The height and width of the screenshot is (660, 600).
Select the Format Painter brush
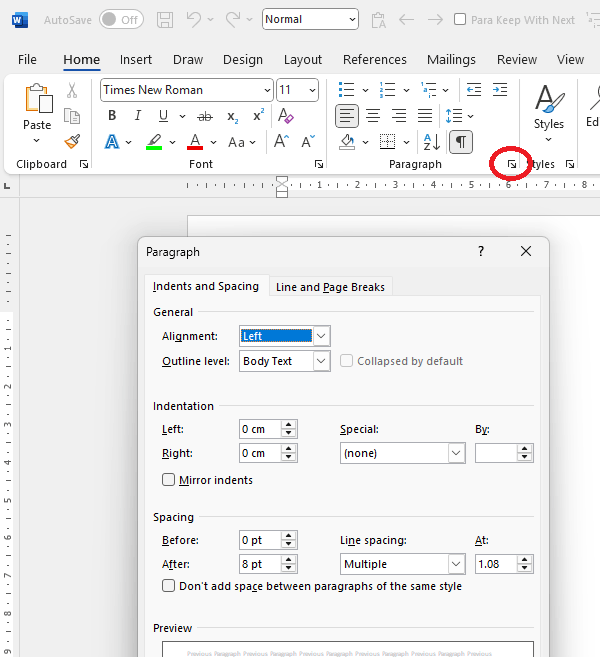click(72, 141)
